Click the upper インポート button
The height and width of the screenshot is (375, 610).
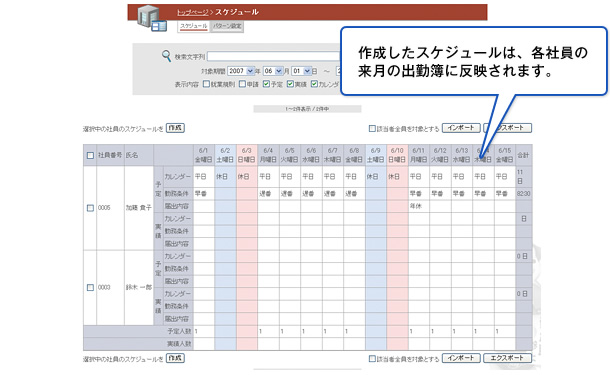[x=461, y=128]
